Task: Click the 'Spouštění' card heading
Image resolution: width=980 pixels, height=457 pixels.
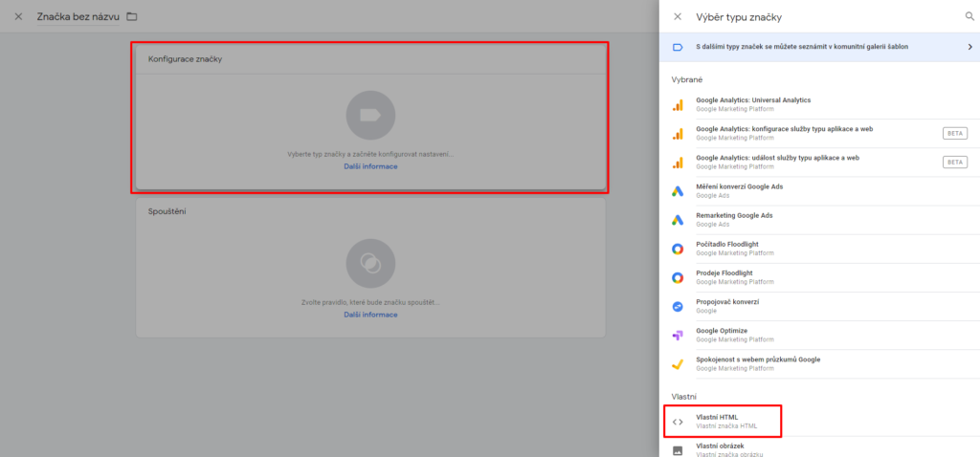Action: (x=167, y=211)
